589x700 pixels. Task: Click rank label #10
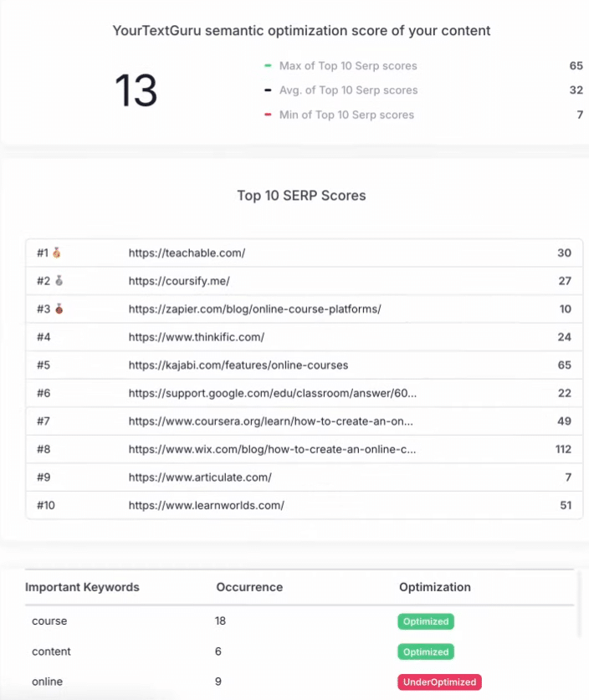click(x=45, y=505)
